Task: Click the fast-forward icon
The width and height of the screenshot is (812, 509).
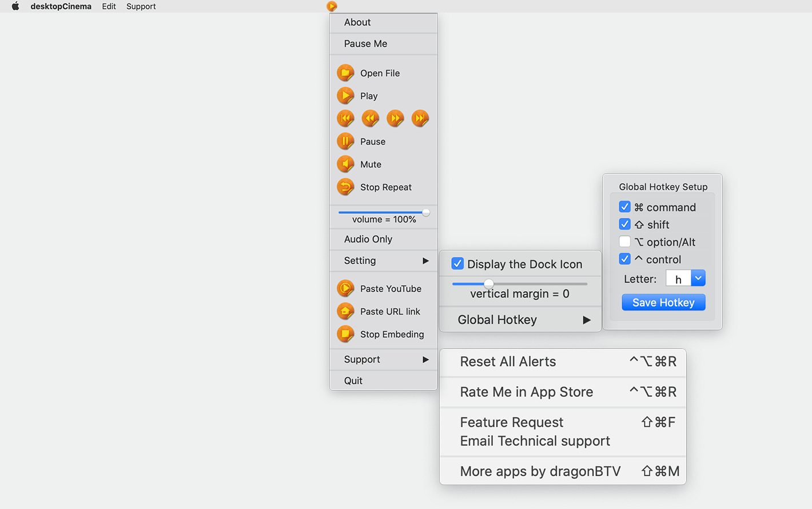Action: tap(395, 118)
